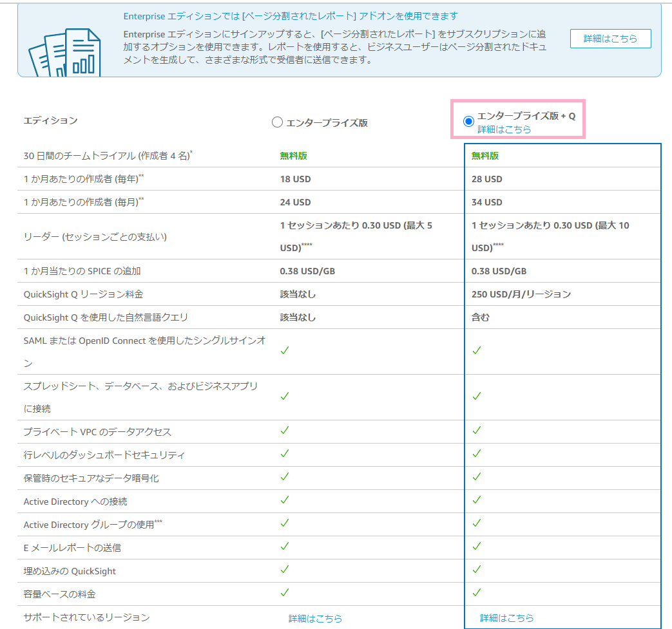Open 詳細はこちら link under エンタープライズ版 + Q
This screenshot has width=672, height=629.
point(504,129)
